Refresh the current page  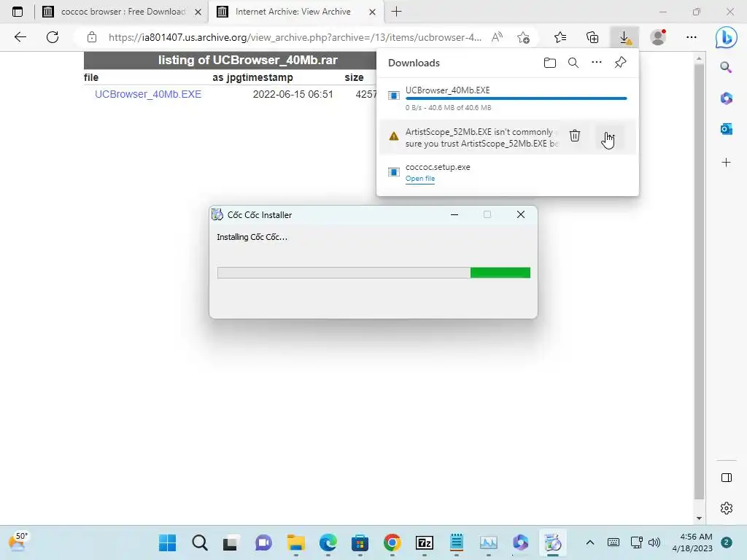pyautogui.click(x=53, y=37)
